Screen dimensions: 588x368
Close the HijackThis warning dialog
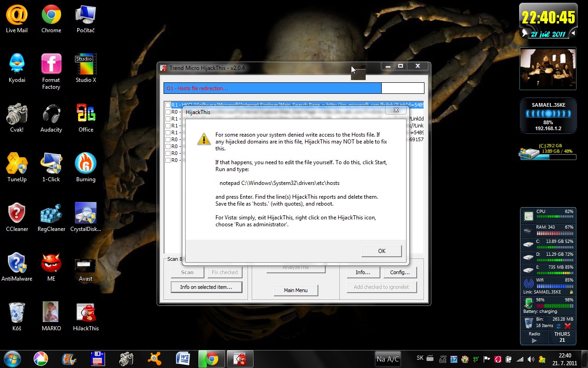pyautogui.click(x=396, y=110)
